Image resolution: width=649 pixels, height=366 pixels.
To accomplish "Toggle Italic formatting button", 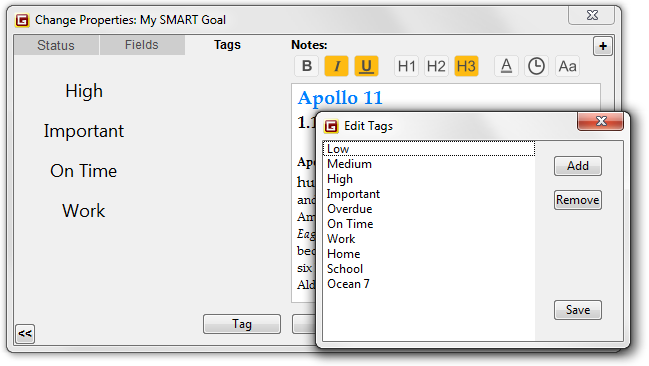I will 336,66.
